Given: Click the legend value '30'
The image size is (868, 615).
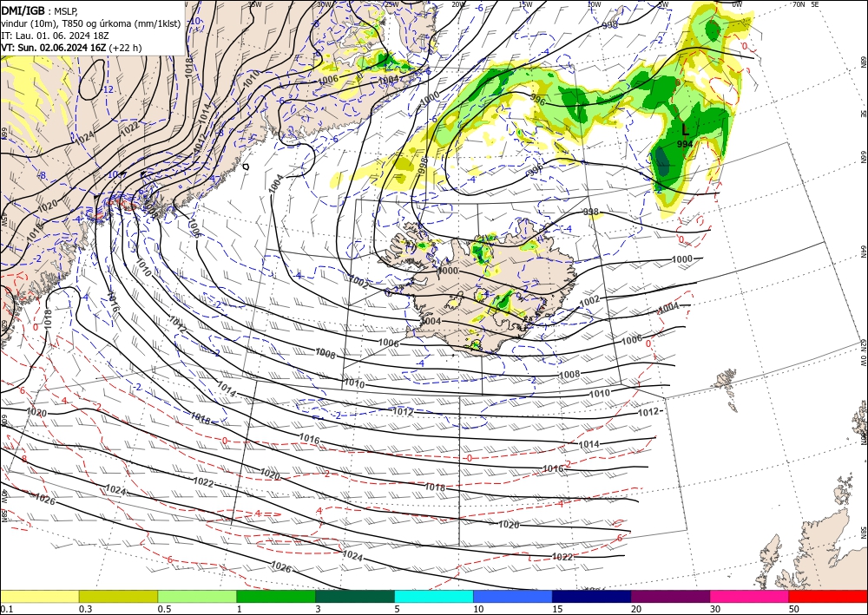Looking at the screenshot, I should click(x=715, y=609).
